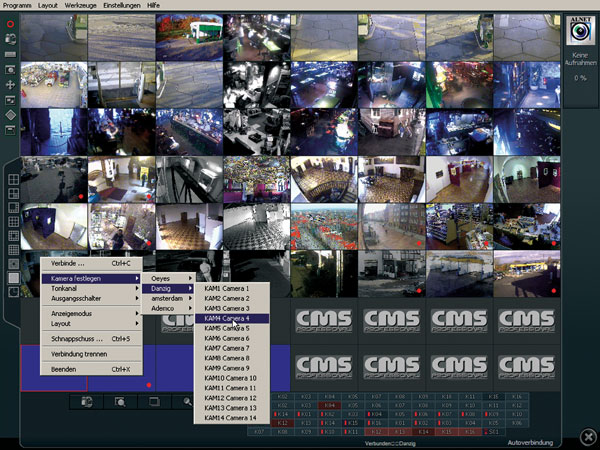Click the window icon below the diamond
600x450 pixels.
[x=10, y=130]
